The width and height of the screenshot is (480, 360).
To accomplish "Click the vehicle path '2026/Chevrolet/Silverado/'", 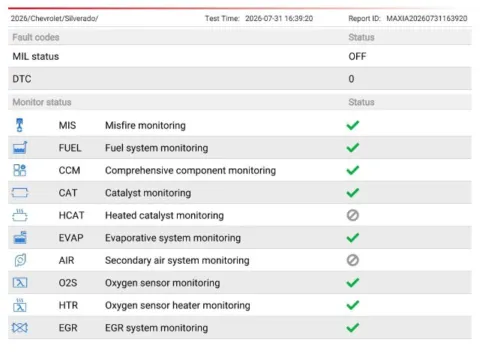I will pos(54,18).
